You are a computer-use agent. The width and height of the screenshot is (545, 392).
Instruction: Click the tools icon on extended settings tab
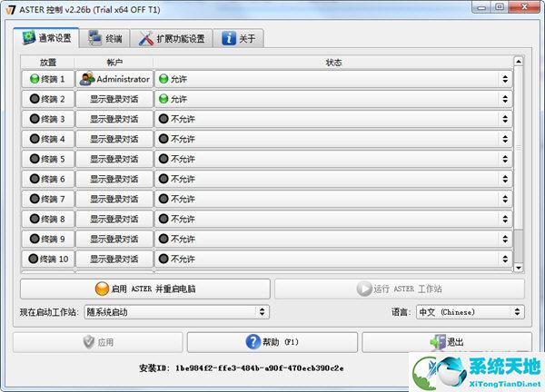(144, 39)
